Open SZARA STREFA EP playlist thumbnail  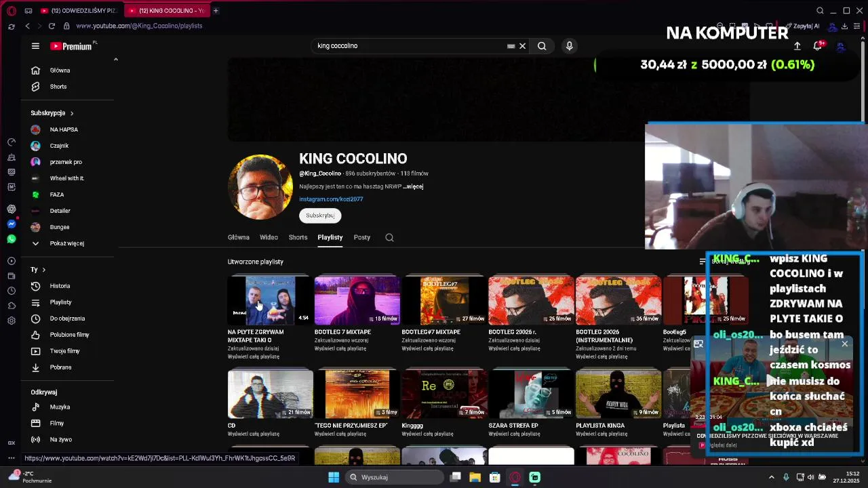coord(531,394)
